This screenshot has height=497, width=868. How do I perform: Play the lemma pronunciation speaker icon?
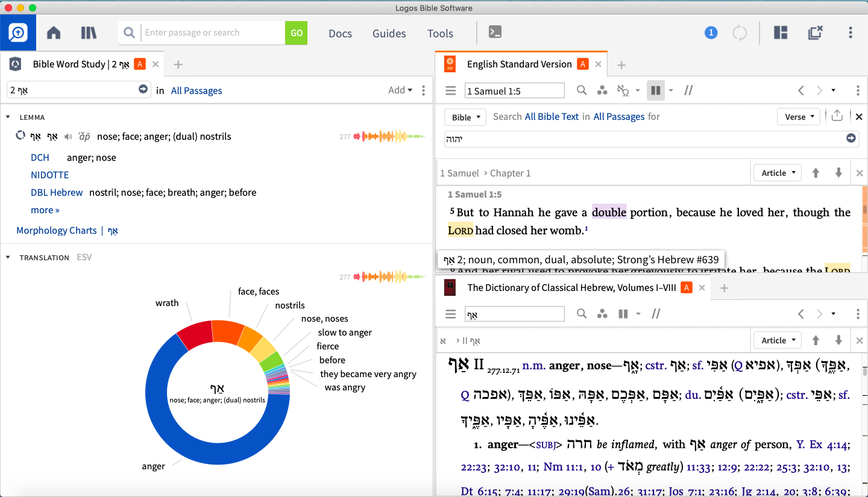tap(68, 137)
